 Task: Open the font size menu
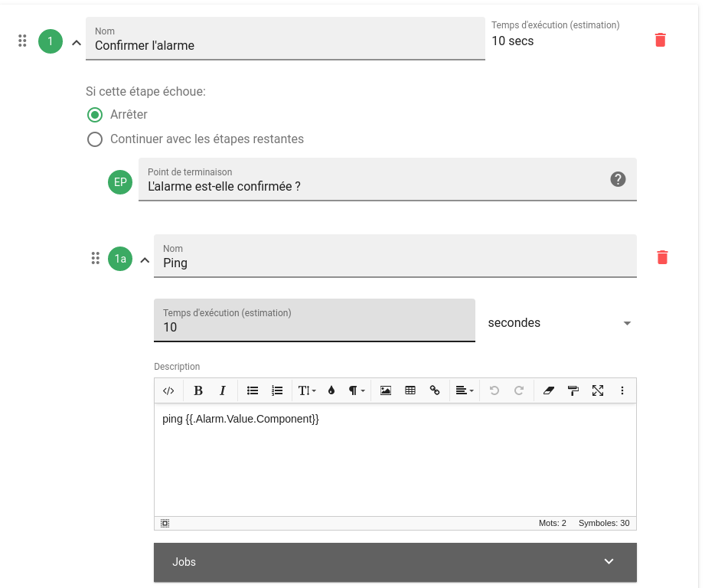307,390
